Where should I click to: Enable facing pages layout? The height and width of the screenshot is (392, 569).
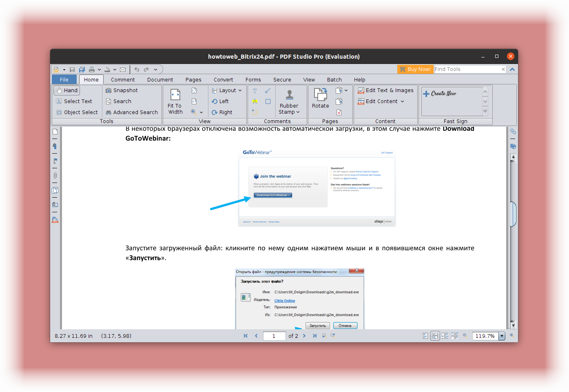445,336
